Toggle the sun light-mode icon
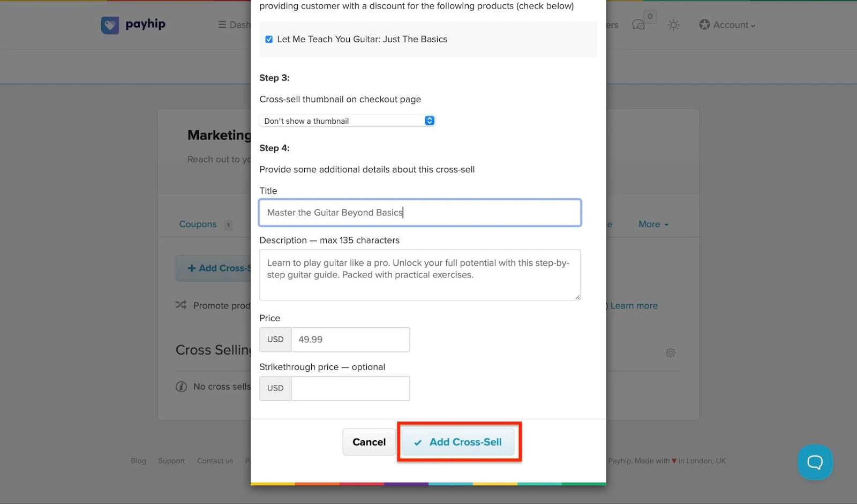This screenshot has width=857, height=504. point(674,25)
